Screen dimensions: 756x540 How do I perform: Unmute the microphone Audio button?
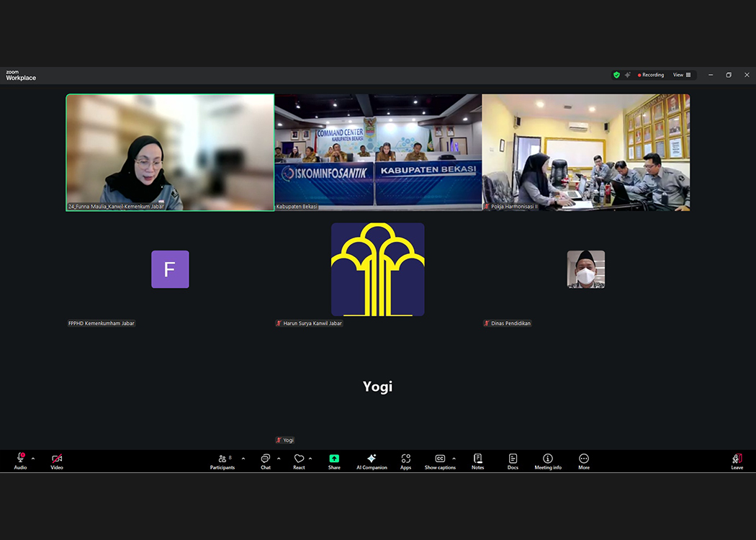20,459
